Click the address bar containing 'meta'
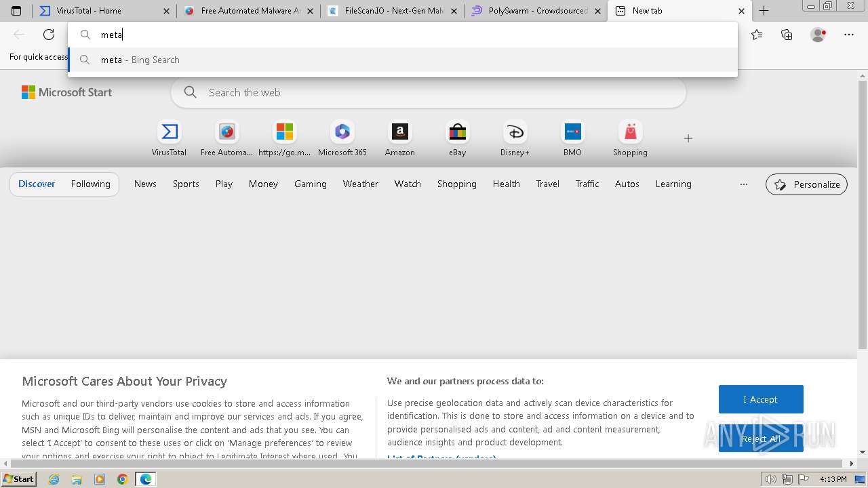 [x=403, y=35]
